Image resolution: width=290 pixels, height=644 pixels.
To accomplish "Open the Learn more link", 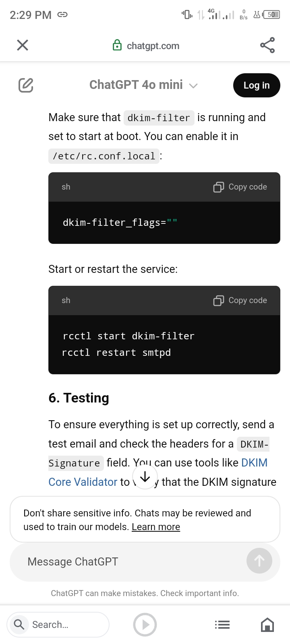I will pos(156,527).
